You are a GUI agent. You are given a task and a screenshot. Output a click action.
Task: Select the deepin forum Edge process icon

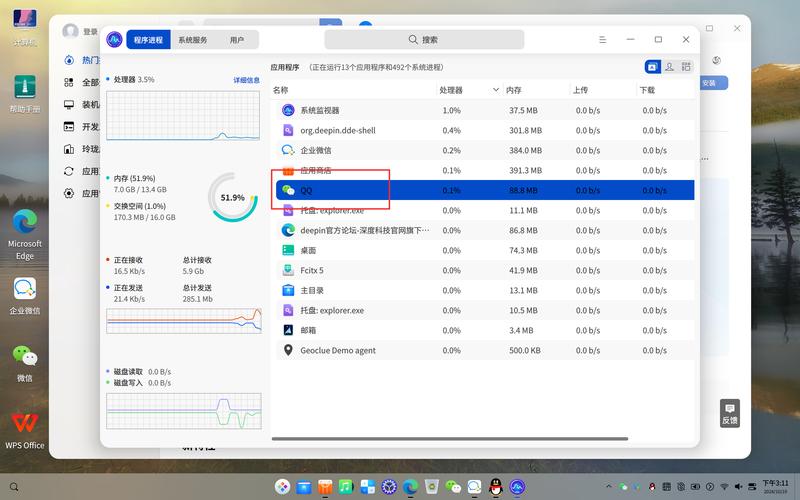(288, 230)
